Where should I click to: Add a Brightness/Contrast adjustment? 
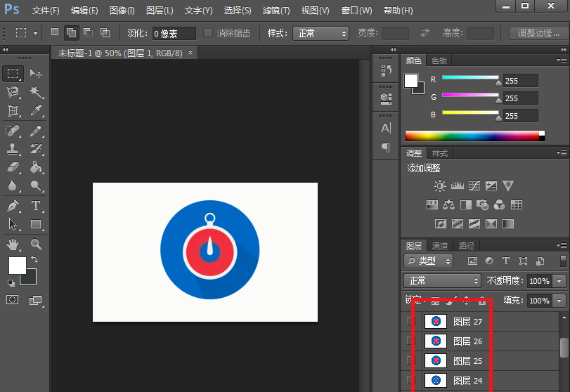(440, 186)
